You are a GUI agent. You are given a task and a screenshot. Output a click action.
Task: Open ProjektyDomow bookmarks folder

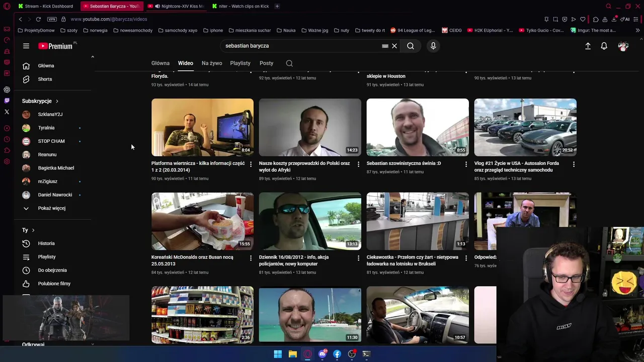(36, 30)
